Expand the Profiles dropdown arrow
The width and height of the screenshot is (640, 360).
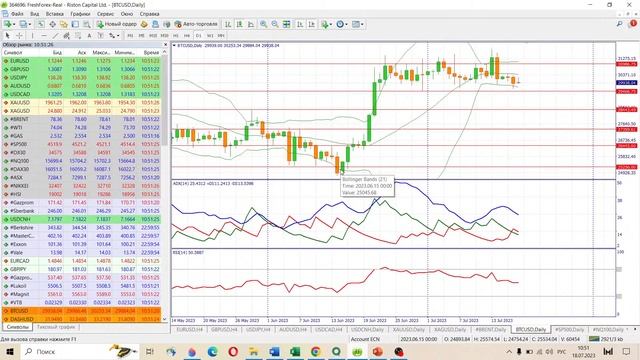pos(29,24)
